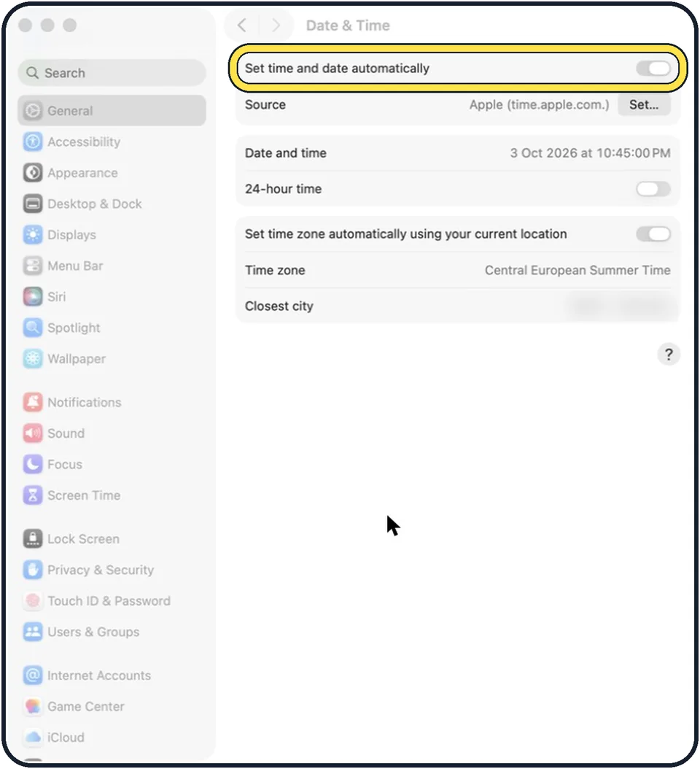Toggle set time zone automatically switch
This screenshot has height=769, width=700.
coord(653,234)
